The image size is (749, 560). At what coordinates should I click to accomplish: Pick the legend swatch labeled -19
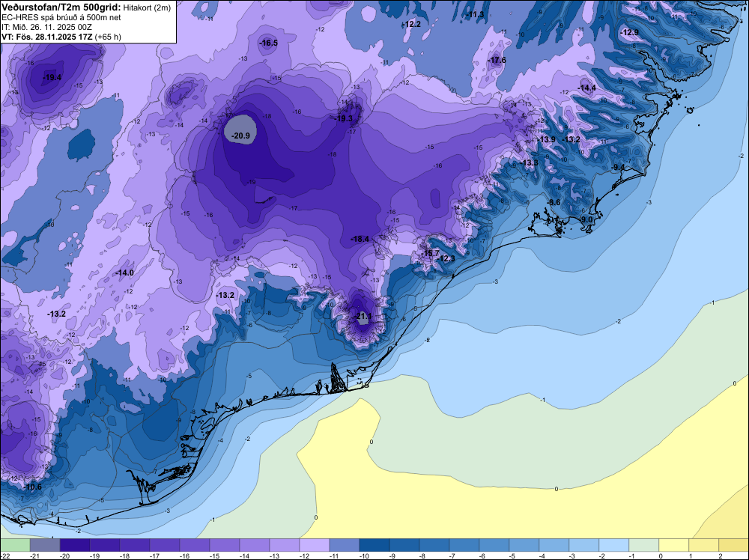105,545
